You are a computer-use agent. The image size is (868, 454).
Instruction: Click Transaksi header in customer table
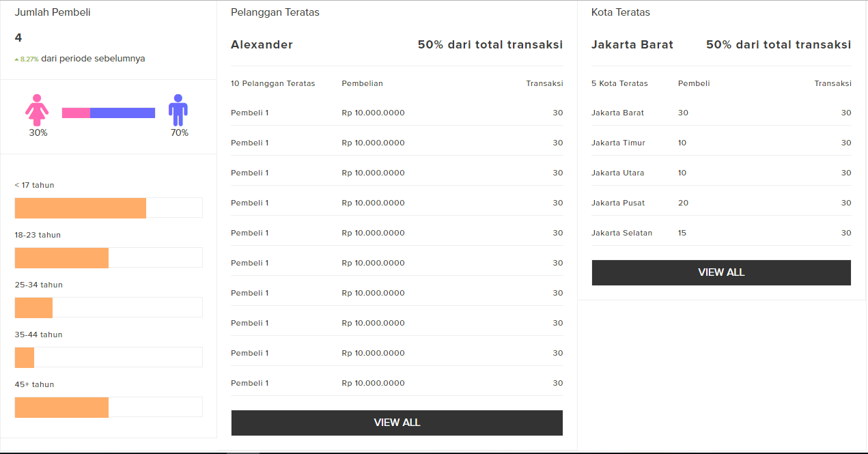[x=544, y=83]
